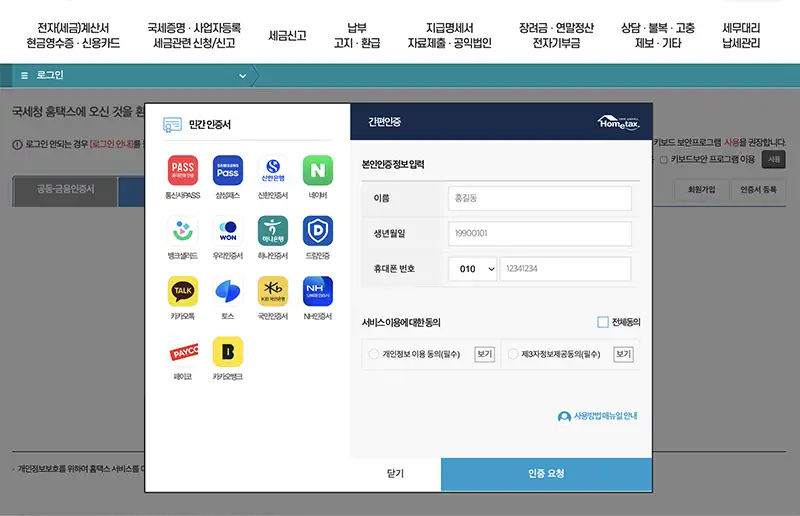Toggle 키보드보안 프로그램 이용 checkbox
The width and height of the screenshot is (800, 516).
[664, 160]
